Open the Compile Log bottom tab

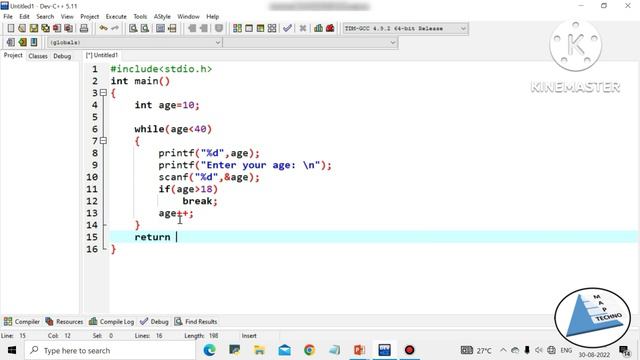111,322
